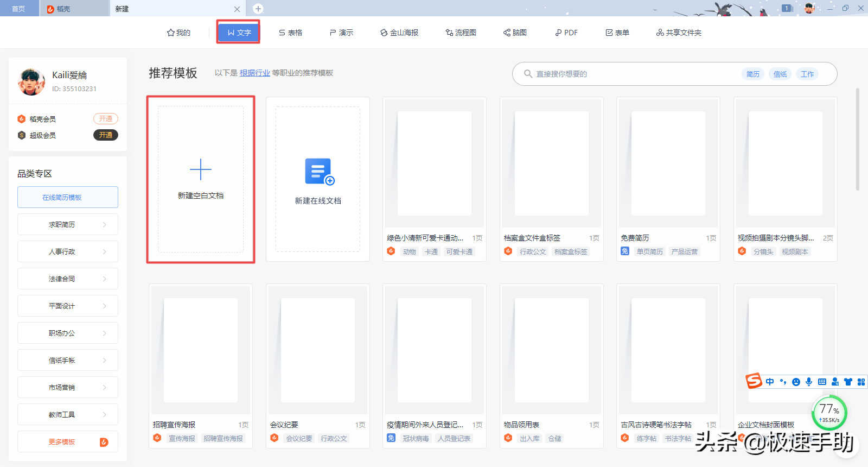Viewport: 868px width, 467px height.
Task: Click the 行政公文 tag under 档案盒文件盒标签
Action: pos(533,251)
